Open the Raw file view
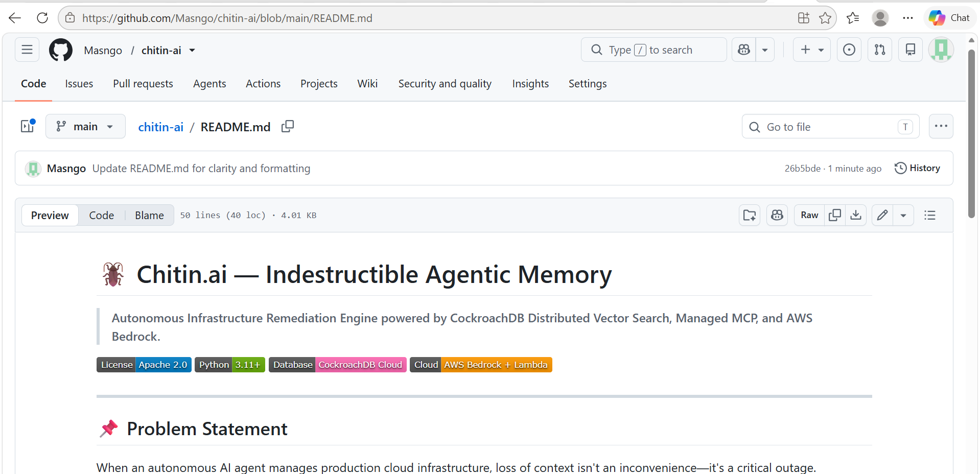 coord(809,215)
